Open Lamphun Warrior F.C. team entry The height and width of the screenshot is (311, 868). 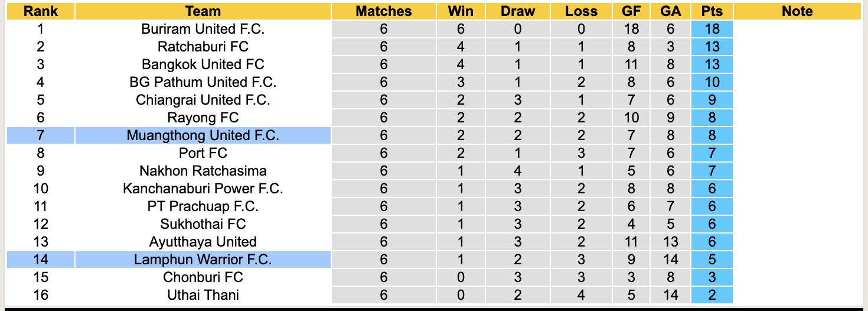pos(203,260)
